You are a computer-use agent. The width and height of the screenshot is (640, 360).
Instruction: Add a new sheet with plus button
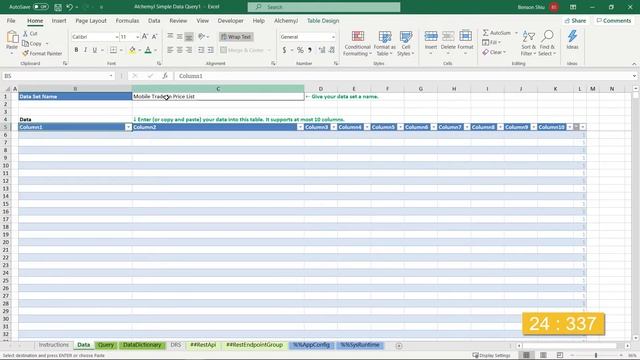pyautogui.click(x=399, y=346)
